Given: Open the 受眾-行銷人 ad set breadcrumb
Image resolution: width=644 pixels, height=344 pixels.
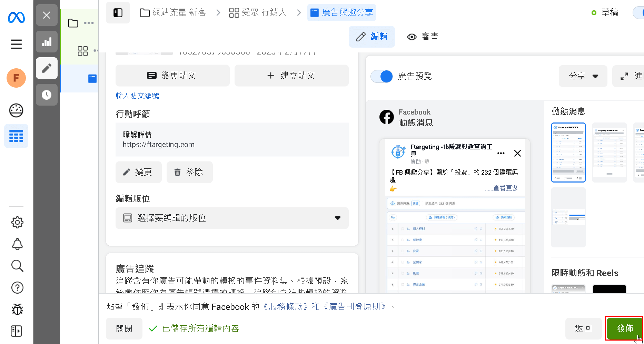Looking at the screenshot, I should click(258, 13).
